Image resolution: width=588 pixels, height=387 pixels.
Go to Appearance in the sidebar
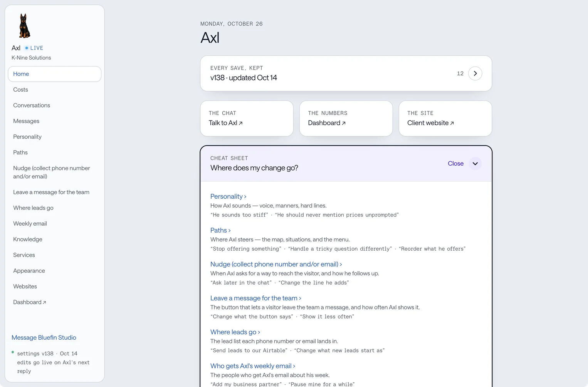pos(55,271)
